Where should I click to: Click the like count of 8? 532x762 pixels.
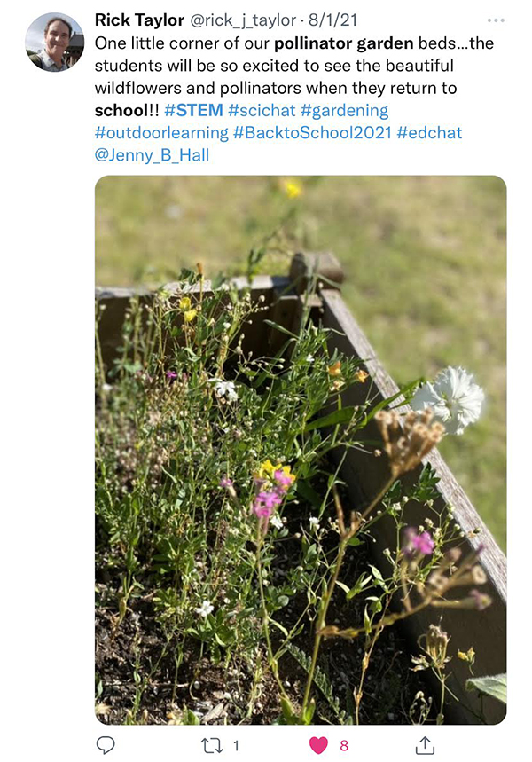click(x=344, y=745)
